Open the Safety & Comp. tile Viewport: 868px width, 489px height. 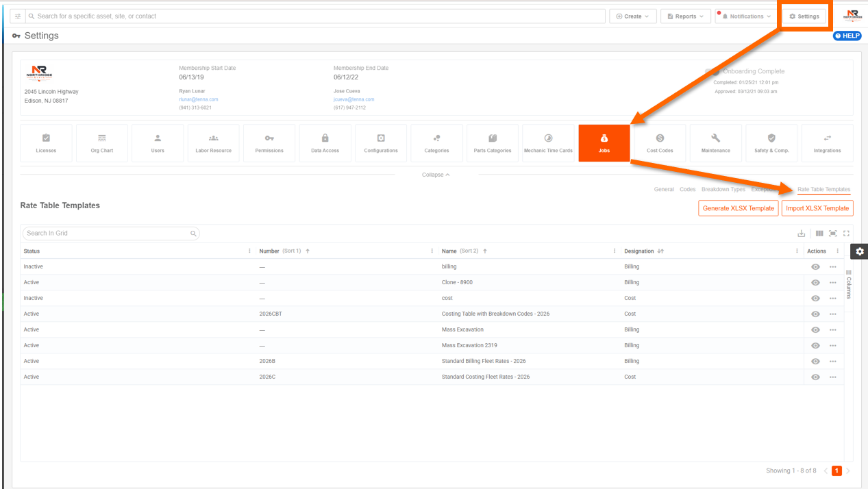point(771,143)
